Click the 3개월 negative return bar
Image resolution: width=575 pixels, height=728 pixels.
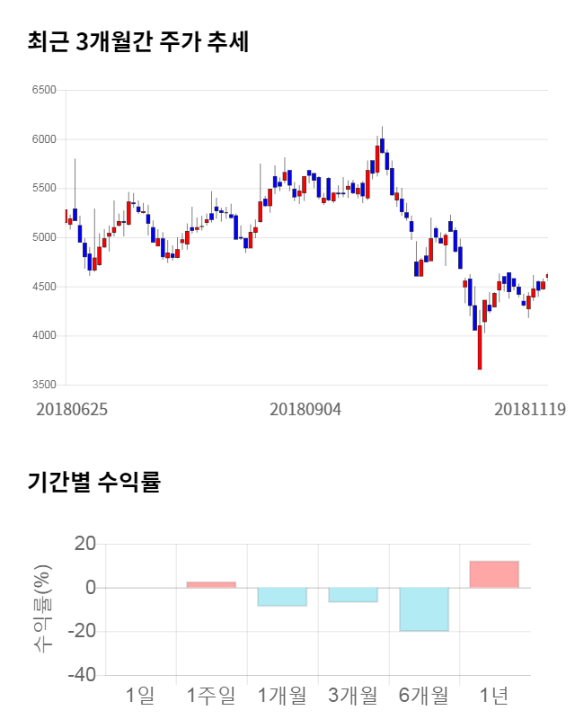353,595
